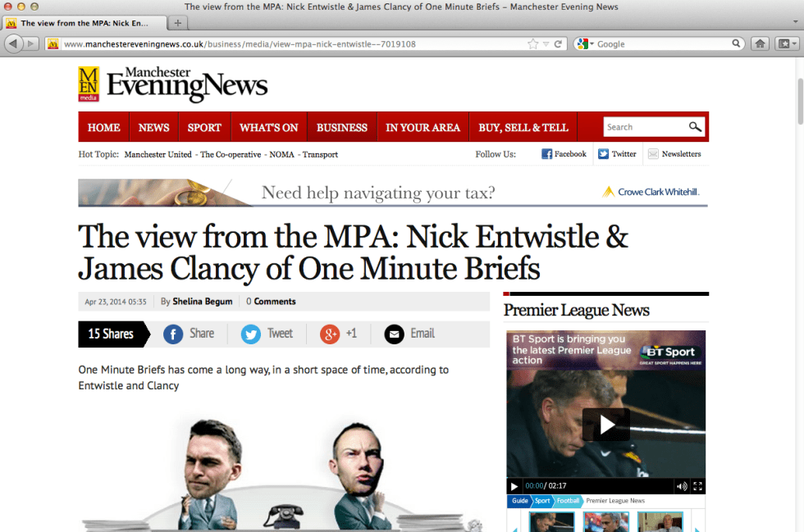Play the Premier League video
This screenshot has height=532, width=804.
point(606,425)
